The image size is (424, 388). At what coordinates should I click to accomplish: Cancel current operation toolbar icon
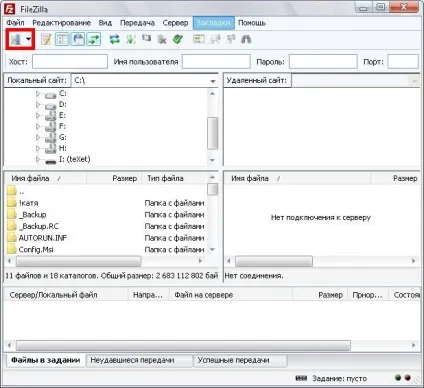click(x=146, y=39)
